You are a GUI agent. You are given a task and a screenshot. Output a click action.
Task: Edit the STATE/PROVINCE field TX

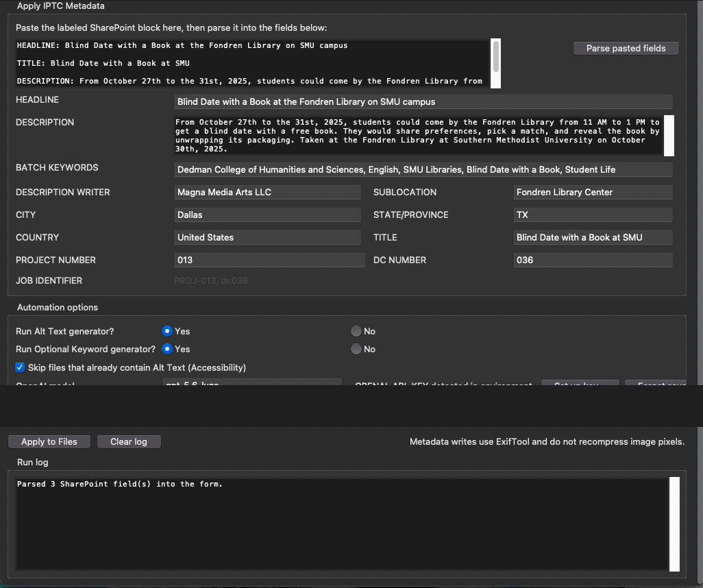[593, 215]
